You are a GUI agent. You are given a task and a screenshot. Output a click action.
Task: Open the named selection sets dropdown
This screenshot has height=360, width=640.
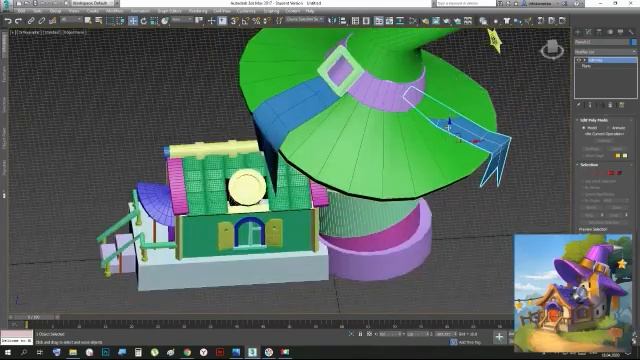(x=305, y=20)
